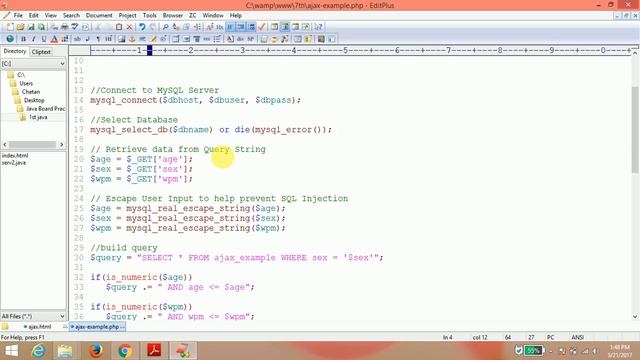Open the Search menu

pos(71,16)
